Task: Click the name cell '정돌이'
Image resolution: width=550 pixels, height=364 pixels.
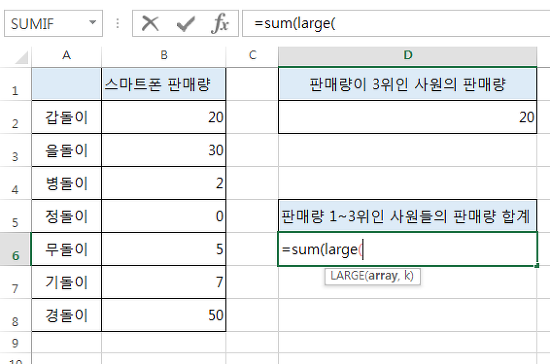Action: (x=66, y=216)
